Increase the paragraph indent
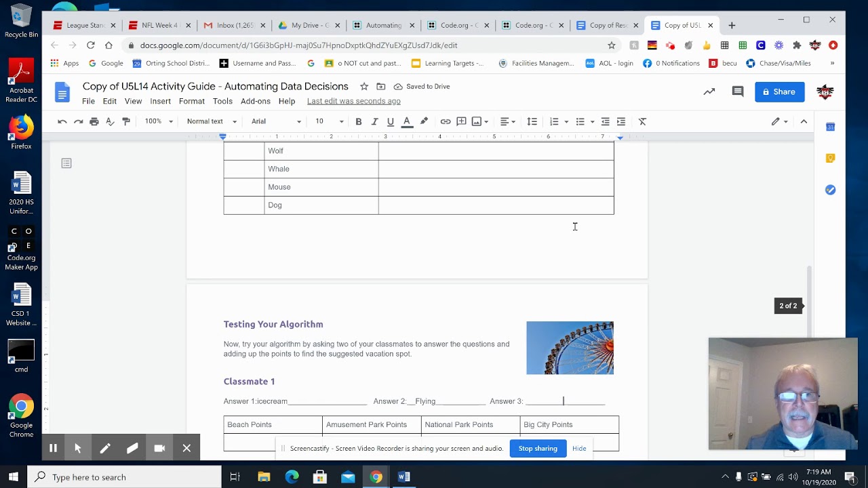The width and height of the screenshot is (868, 488). pos(621,121)
